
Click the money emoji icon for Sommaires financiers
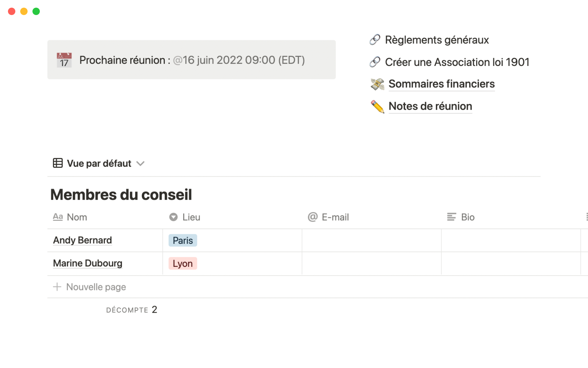coord(377,84)
